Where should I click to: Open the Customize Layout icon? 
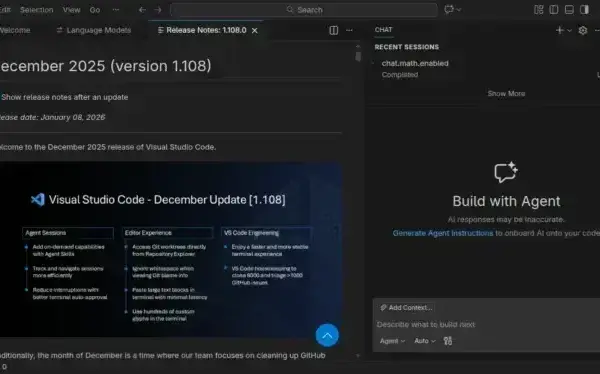pyautogui.click(x=538, y=10)
